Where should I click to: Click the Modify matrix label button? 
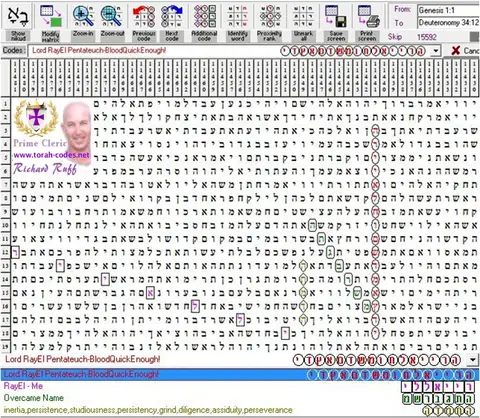pos(51,36)
